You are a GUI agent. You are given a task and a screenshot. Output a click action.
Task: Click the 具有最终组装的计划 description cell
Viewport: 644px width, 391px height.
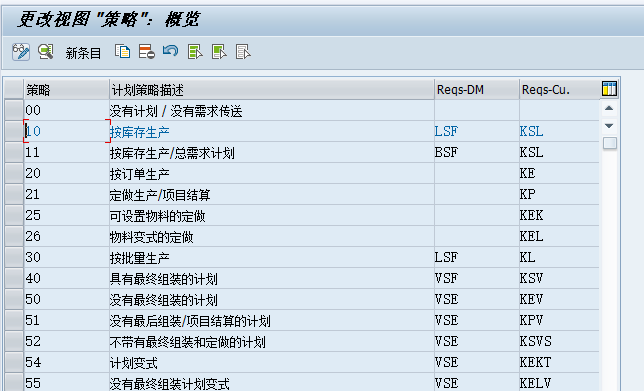(271, 278)
